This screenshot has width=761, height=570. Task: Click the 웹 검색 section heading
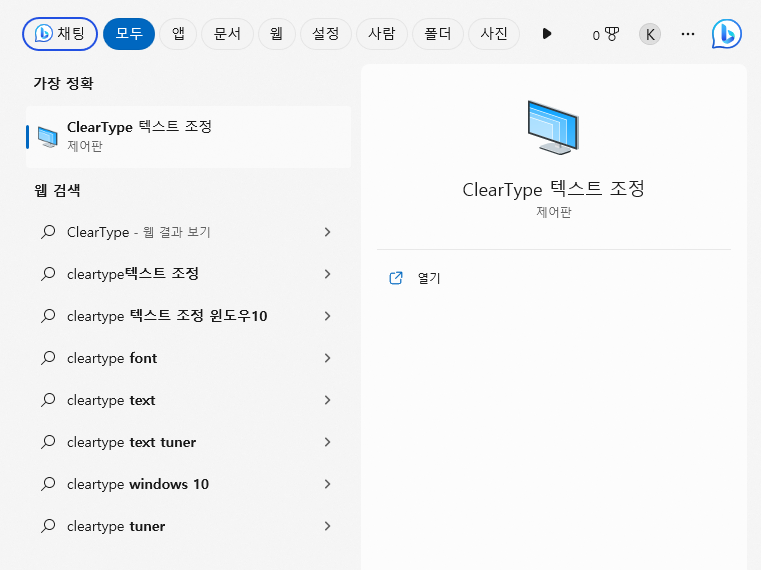(57, 190)
